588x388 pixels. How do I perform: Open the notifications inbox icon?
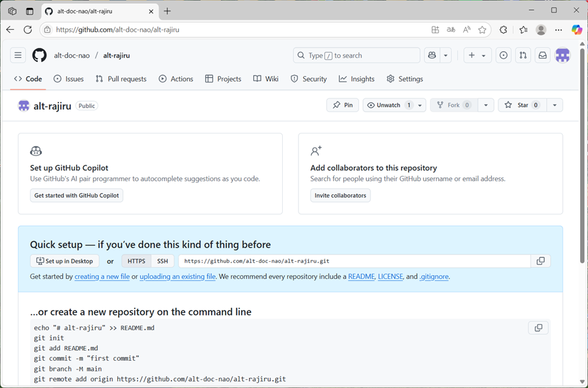click(543, 56)
